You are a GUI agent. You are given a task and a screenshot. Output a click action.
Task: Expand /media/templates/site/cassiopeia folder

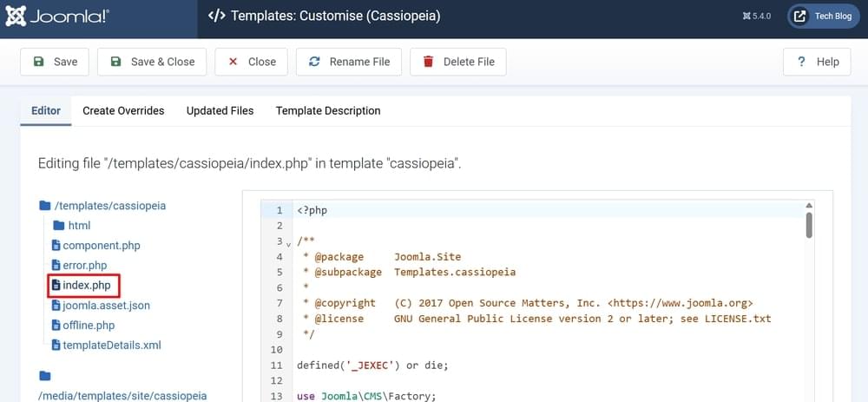(x=122, y=396)
